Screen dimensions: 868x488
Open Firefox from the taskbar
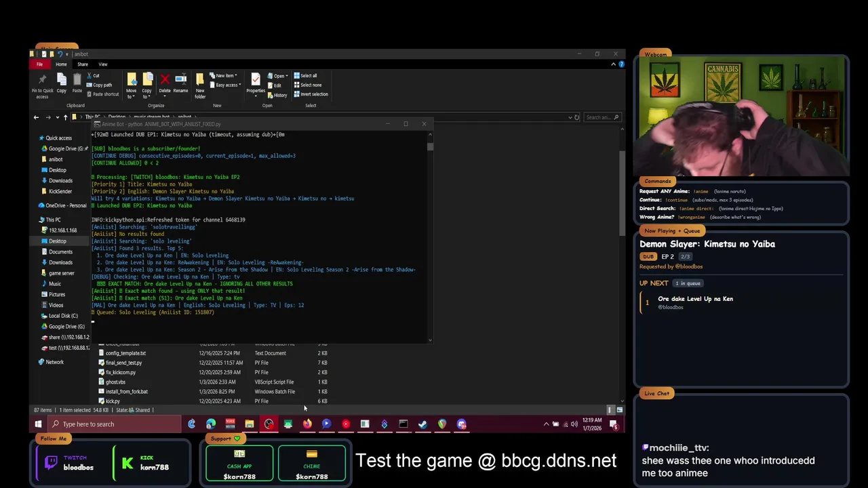pyautogui.click(x=307, y=424)
